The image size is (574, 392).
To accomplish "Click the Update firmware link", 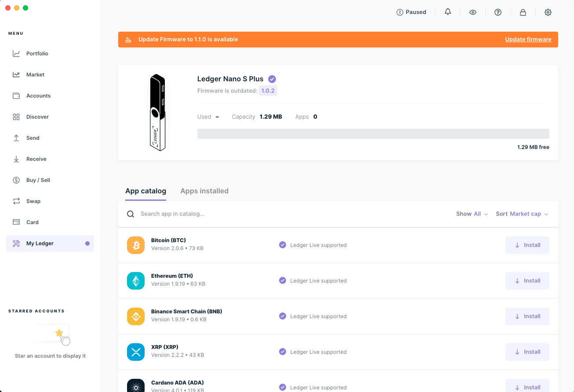I will tap(528, 40).
